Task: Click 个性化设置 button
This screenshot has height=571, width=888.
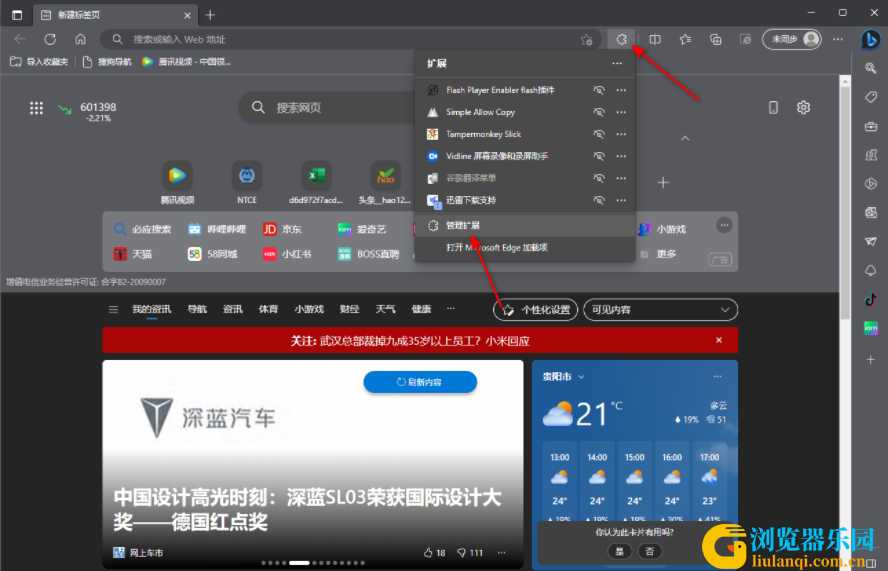Action: [535, 310]
